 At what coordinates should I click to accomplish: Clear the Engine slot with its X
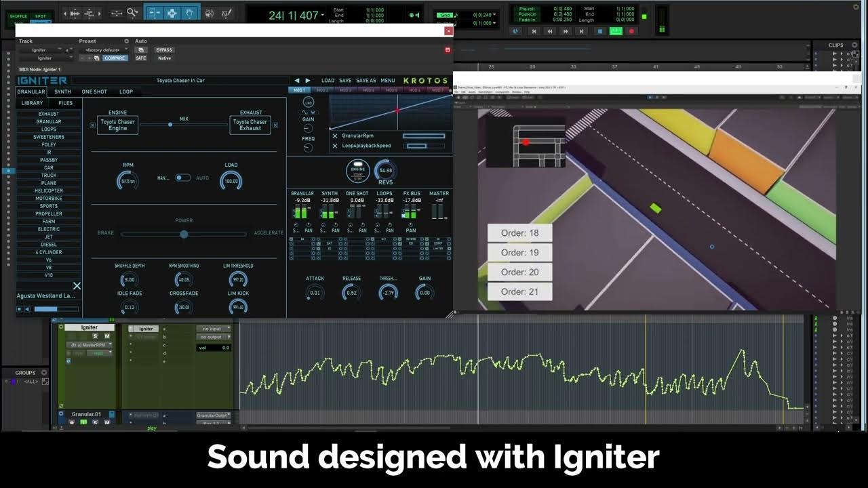[x=93, y=125]
